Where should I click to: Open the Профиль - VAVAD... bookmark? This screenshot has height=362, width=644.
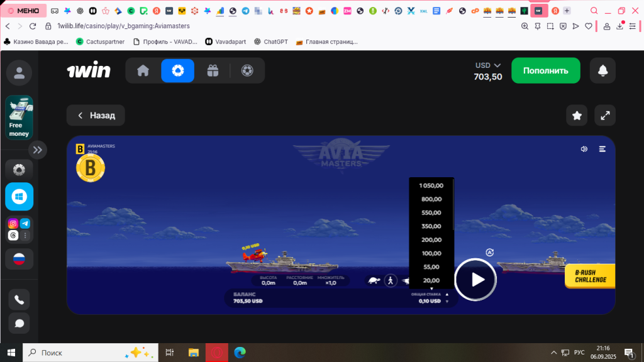coord(165,41)
